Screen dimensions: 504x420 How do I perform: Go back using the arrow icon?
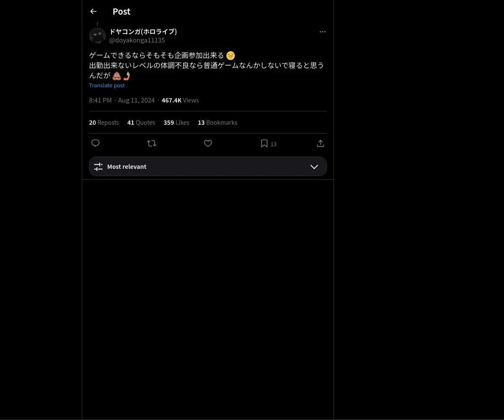[x=93, y=11]
